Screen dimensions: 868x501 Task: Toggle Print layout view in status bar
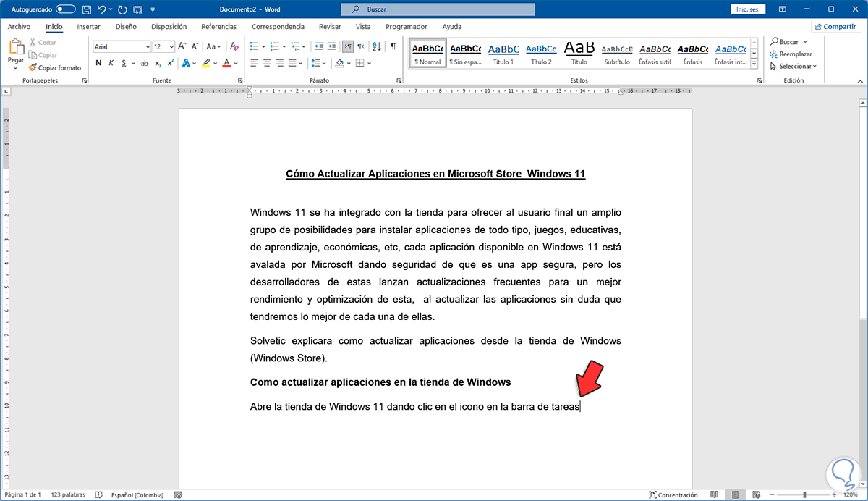pyautogui.click(x=733, y=495)
